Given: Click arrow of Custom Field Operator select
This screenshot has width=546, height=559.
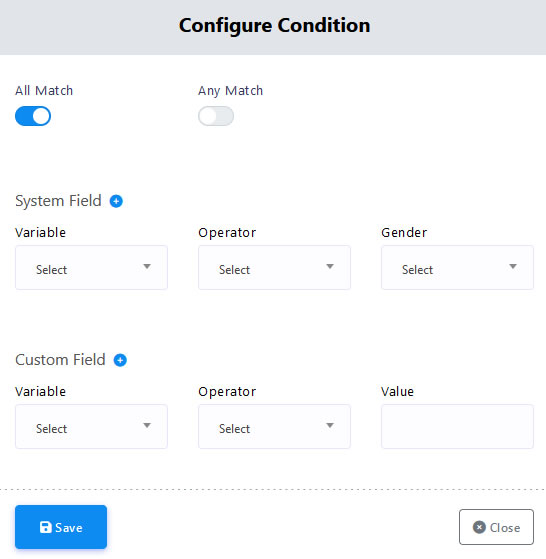Looking at the screenshot, I should pyautogui.click(x=330, y=425).
